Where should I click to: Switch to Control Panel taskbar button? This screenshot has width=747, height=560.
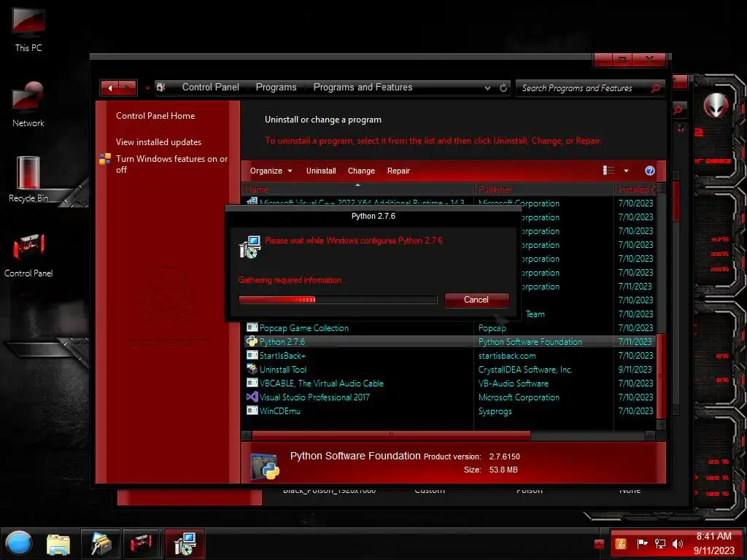pyautogui.click(x=142, y=544)
